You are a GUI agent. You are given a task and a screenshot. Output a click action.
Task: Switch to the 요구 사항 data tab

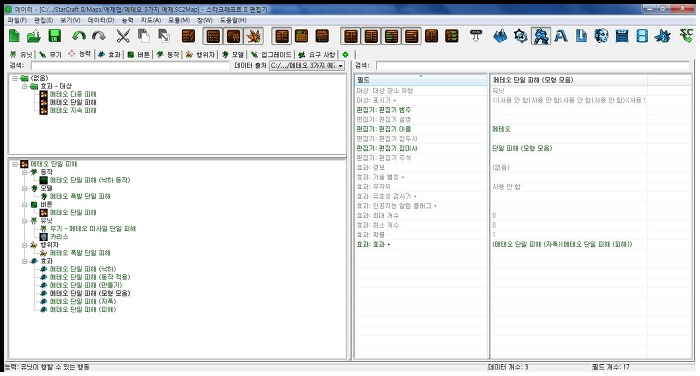point(316,54)
